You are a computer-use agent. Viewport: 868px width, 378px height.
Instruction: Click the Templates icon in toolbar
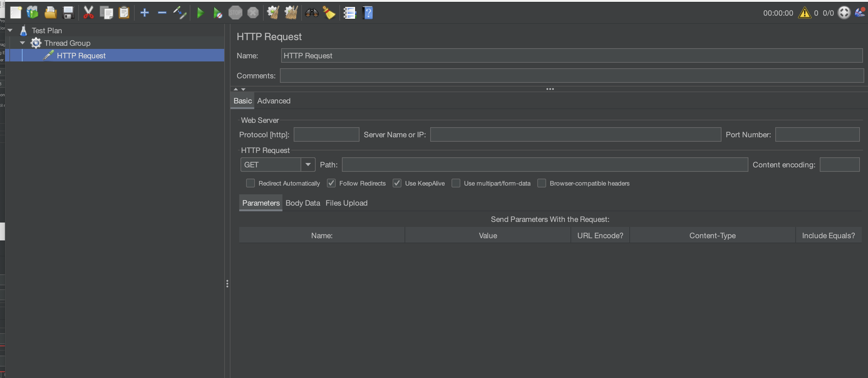pyautogui.click(x=33, y=13)
